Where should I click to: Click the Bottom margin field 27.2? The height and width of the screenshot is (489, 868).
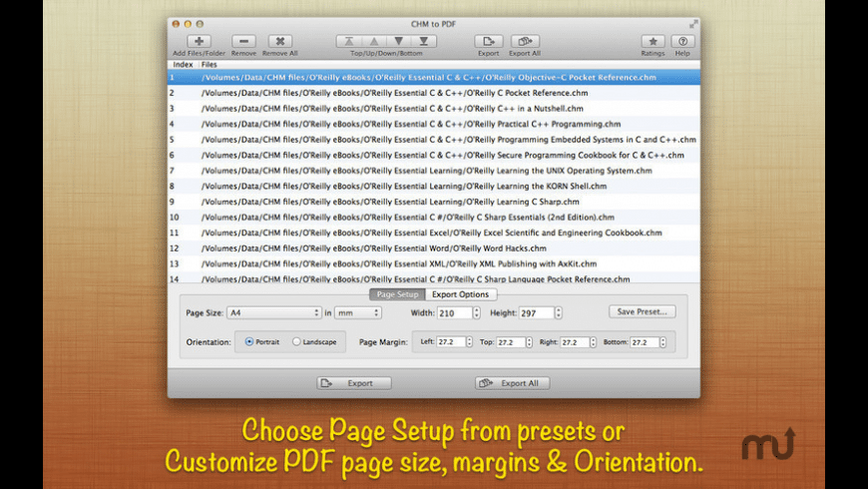coord(645,342)
